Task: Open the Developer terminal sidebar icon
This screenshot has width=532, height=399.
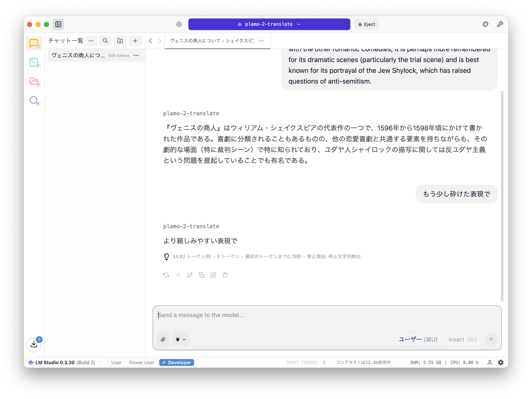Action: [x=34, y=62]
